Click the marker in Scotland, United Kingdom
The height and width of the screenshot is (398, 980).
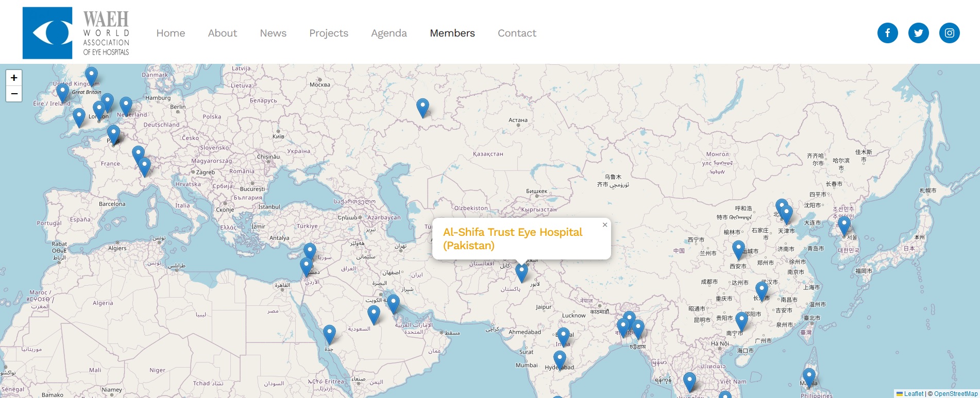91,77
